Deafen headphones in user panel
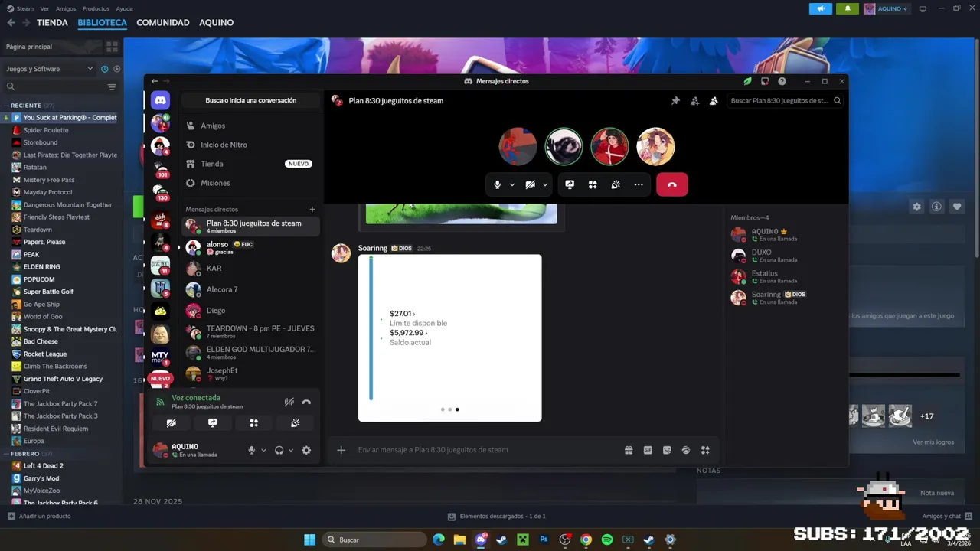Screen dimensions: 980x551 tap(279, 450)
